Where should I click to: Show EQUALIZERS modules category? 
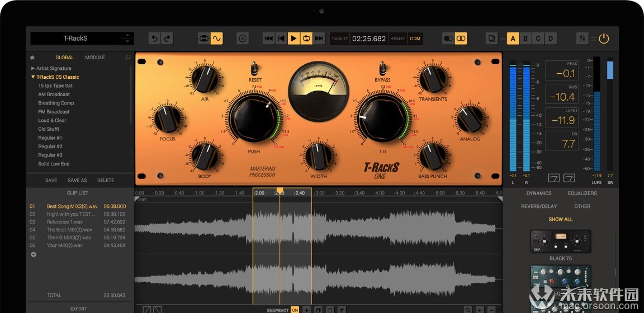(582, 193)
